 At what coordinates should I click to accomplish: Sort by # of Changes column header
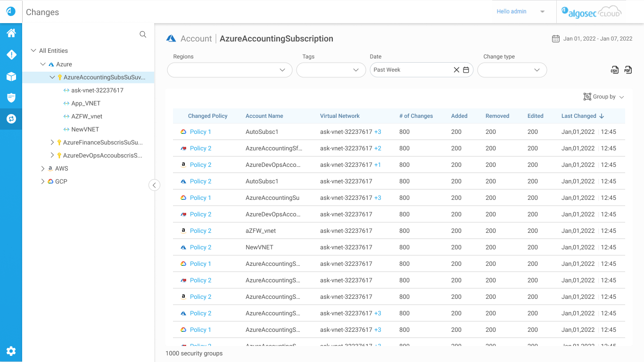(416, 116)
